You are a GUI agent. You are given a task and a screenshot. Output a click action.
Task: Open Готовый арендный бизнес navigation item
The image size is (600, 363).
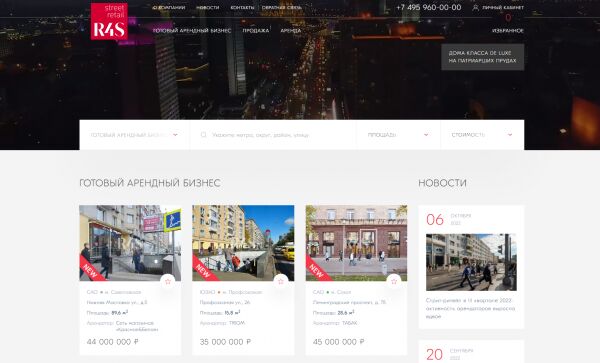click(192, 31)
